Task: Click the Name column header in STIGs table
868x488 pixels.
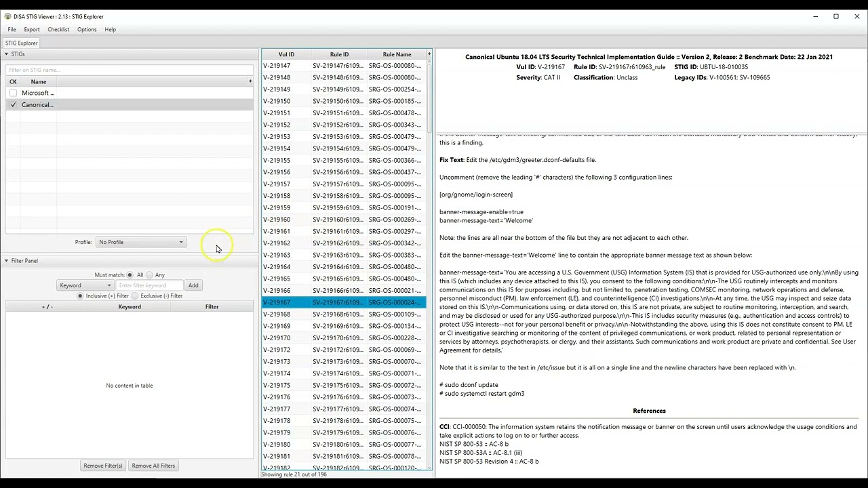Action: [39, 81]
